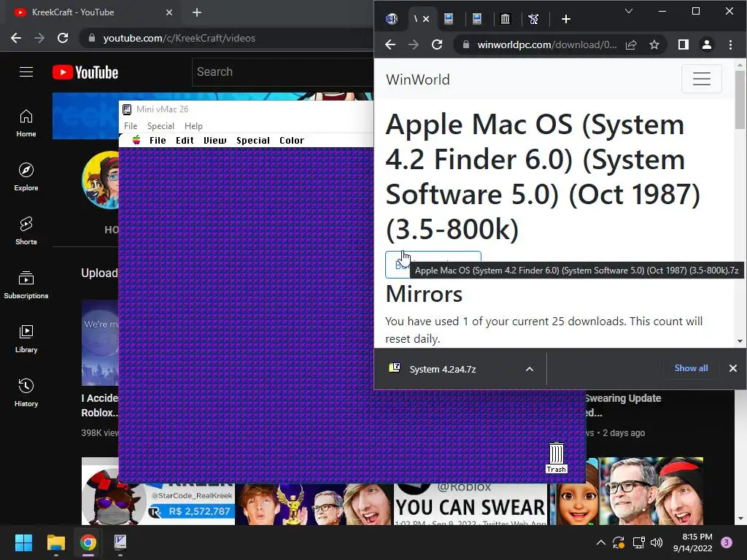Open emulated Mac File menu

(158, 141)
